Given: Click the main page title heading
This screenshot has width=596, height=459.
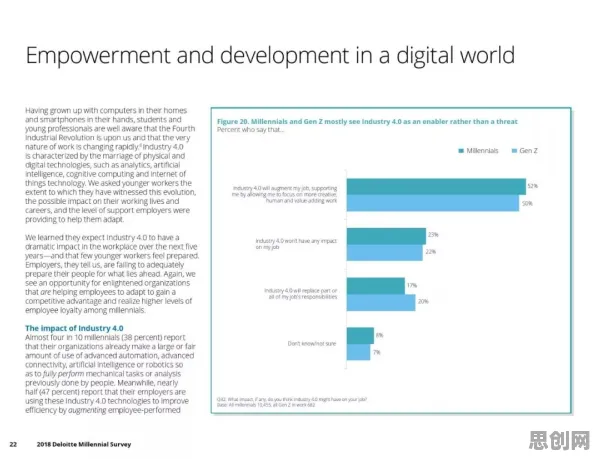Looking at the screenshot, I should point(270,55).
